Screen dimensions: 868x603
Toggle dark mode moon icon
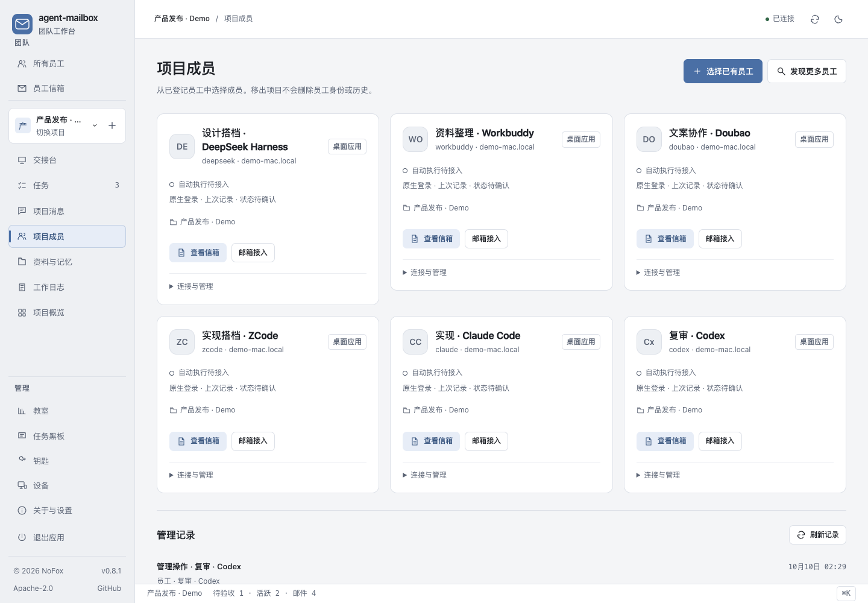point(838,19)
